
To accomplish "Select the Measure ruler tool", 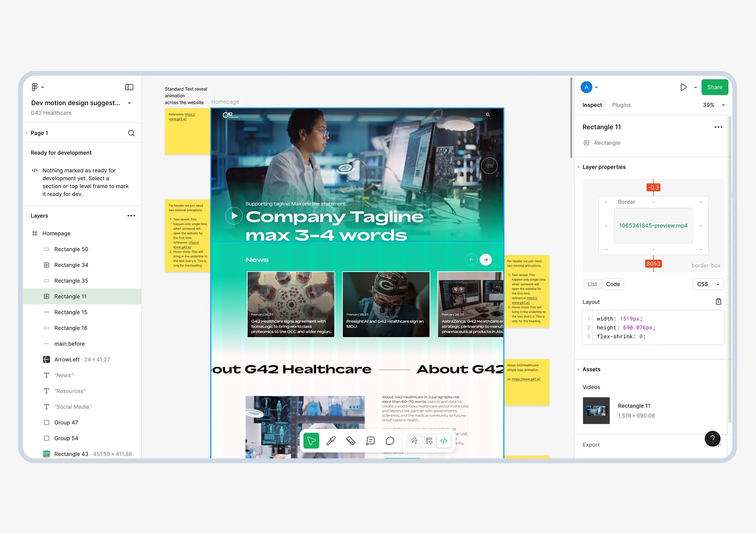I will pos(351,441).
